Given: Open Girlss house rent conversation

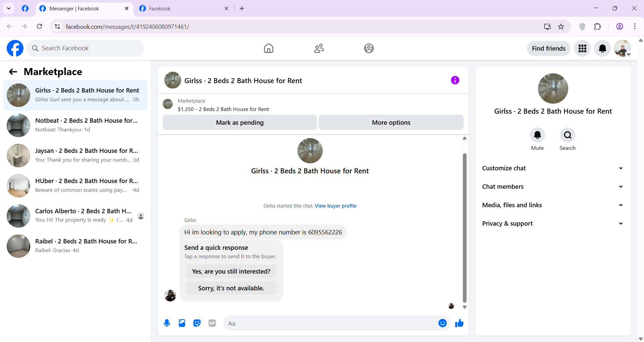Looking at the screenshot, I should click(75, 95).
